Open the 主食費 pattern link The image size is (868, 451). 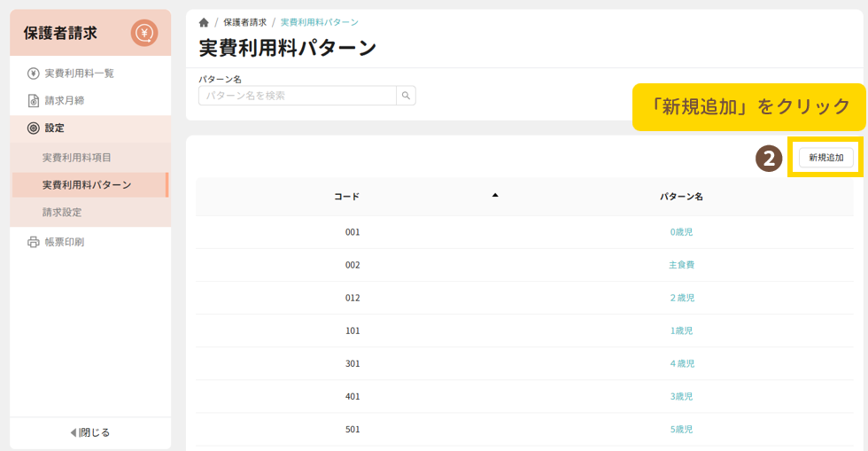(681, 265)
